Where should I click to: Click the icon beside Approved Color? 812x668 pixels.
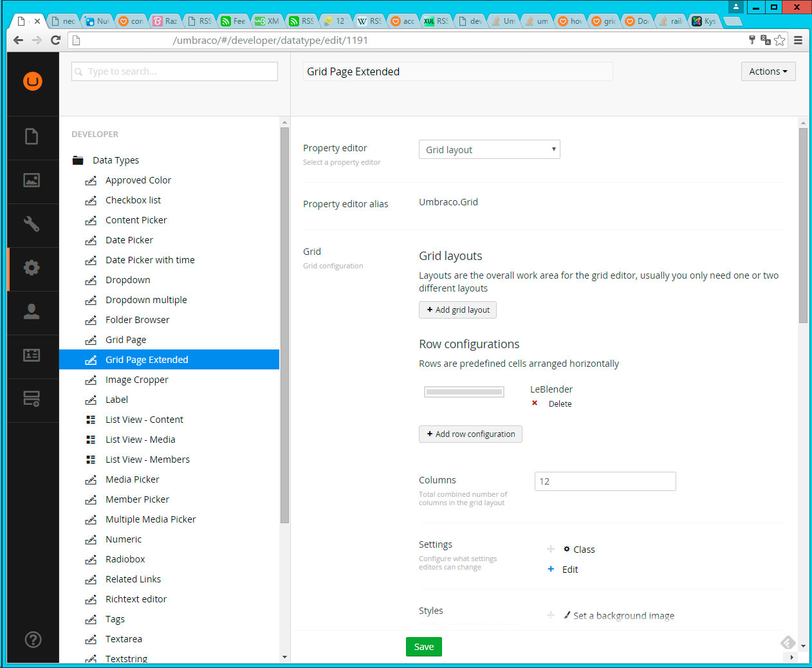tap(91, 181)
